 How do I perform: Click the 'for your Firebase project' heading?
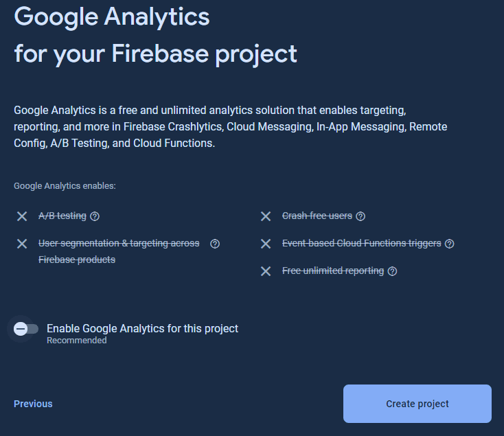pos(156,54)
